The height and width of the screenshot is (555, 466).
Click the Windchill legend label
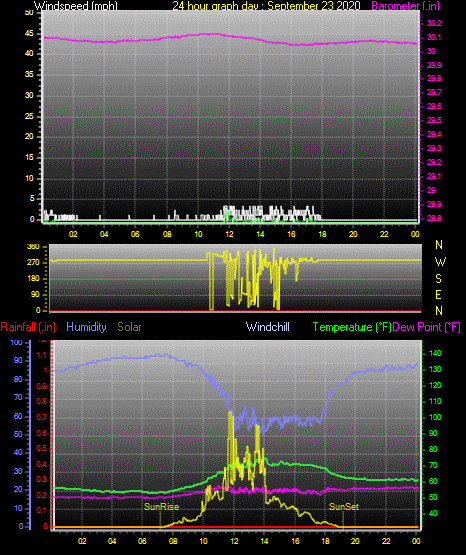[268, 327]
